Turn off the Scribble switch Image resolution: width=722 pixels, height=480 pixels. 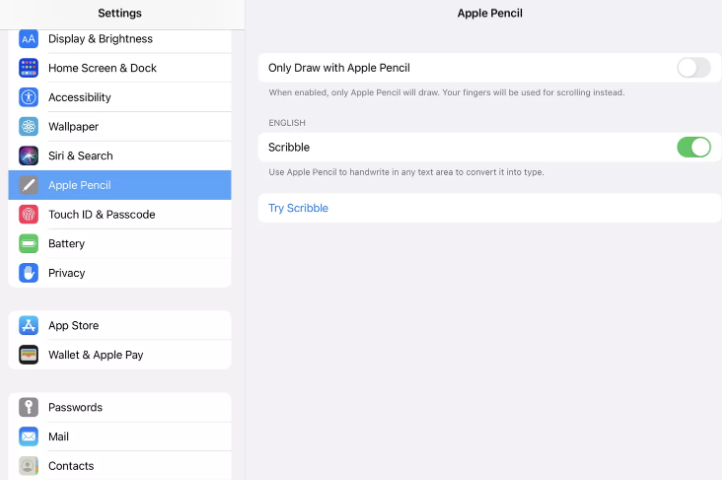point(693,147)
